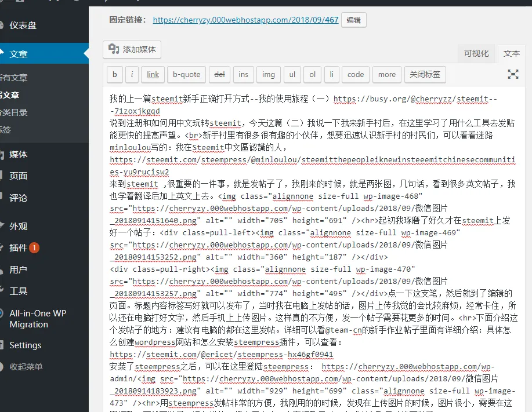This screenshot has height=412, width=532.
Task: Insert list item with li button
Action: pyautogui.click(x=331, y=75)
